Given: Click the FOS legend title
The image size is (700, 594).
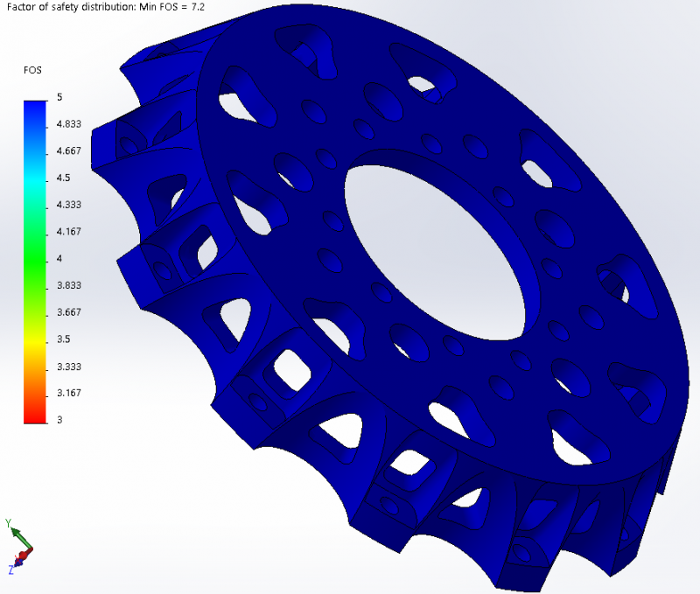Looking at the screenshot, I should point(31,69).
